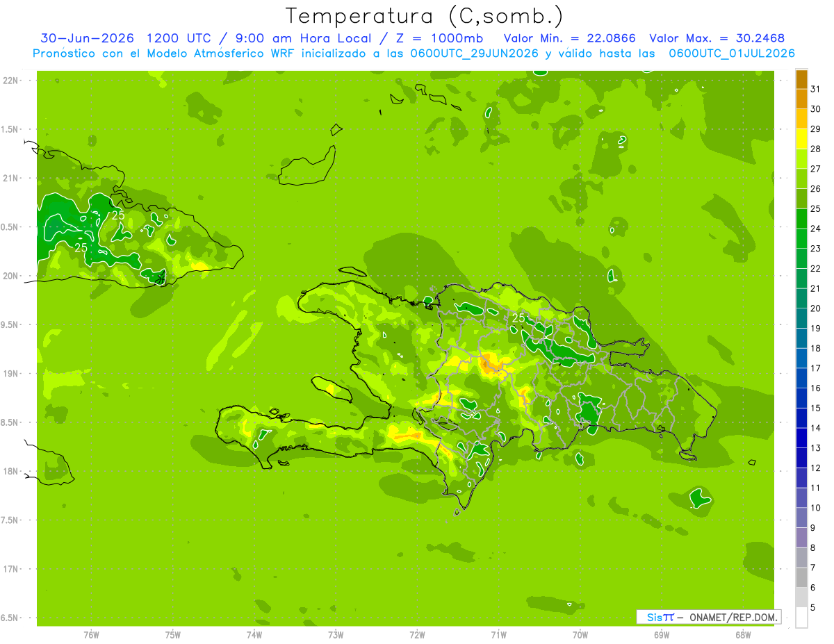
Task: Click the blue legend swatch between 15 and 16
Action: (801, 398)
